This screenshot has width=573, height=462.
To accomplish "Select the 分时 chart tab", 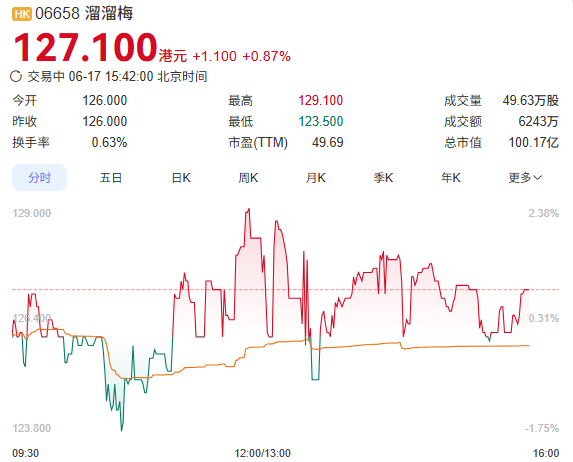I will tap(39, 178).
